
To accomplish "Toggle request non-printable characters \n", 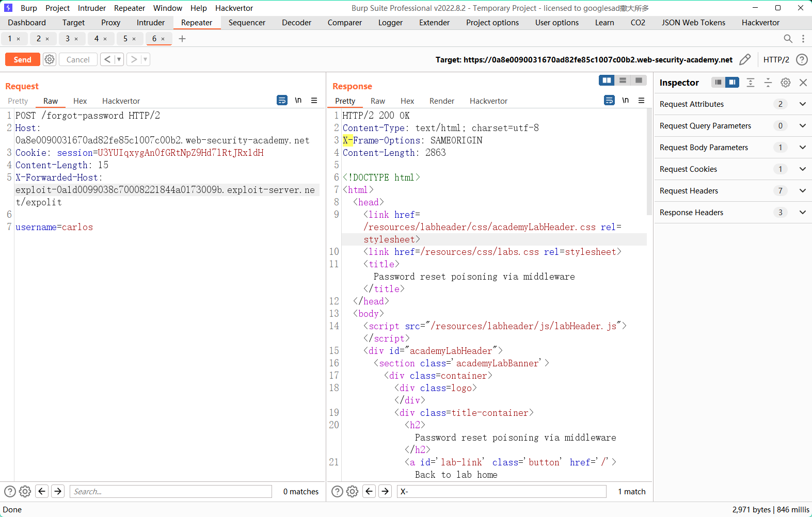I will [298, 100].
